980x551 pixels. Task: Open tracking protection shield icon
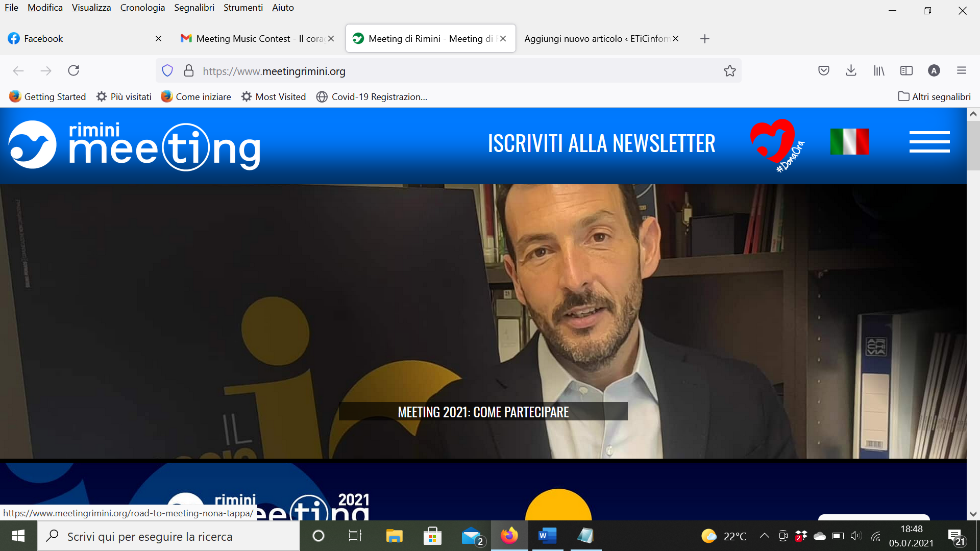click(x=167, y=71)
